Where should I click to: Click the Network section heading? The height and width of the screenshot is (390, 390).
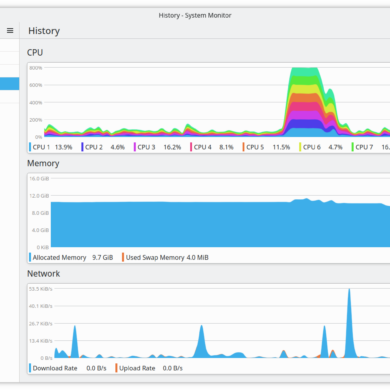click(x=44, y=274)
